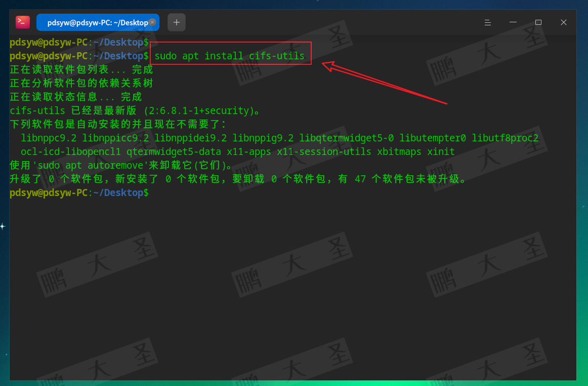The image size is (588, 386).
Task: Click package name 'x11-apps'
Action: tap(249, 151)
